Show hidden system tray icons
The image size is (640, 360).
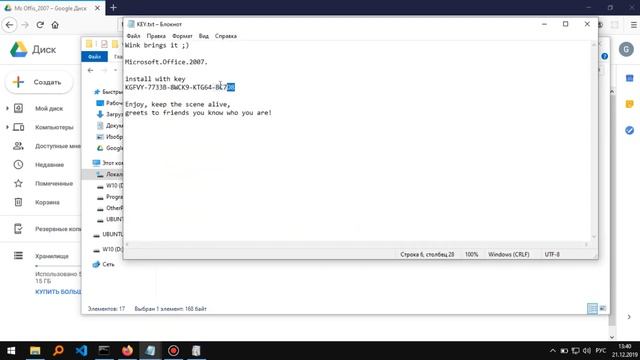point(552,351)
